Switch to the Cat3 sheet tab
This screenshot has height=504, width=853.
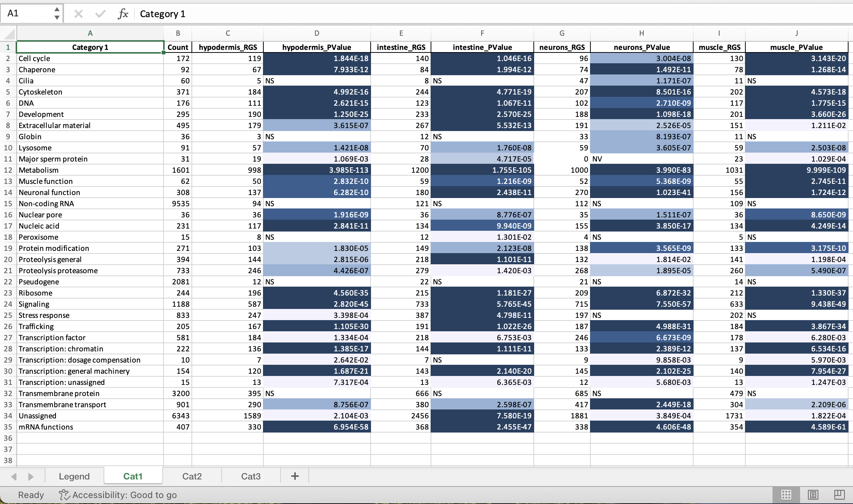[251, 476]
